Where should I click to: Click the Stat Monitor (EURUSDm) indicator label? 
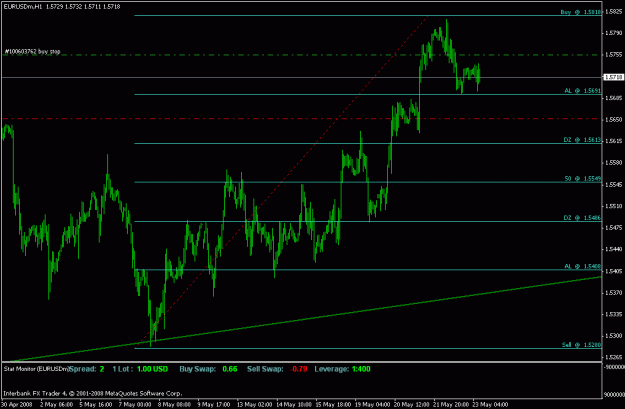pos(36,369)
